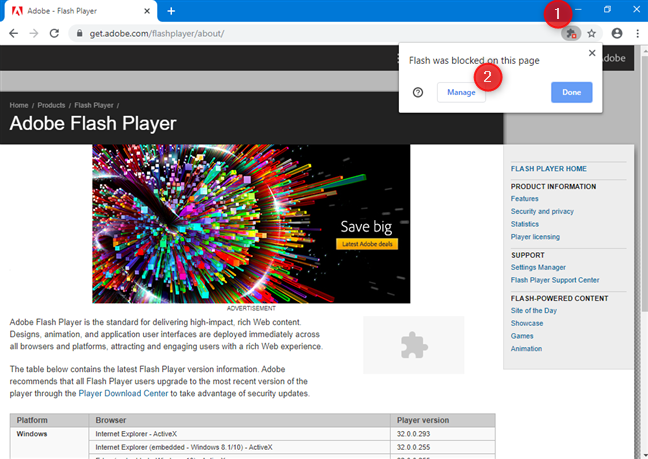The width and height of the screenshot is (648, 459).
Task: Open Settings Manager link
Action: coord(538,267)
